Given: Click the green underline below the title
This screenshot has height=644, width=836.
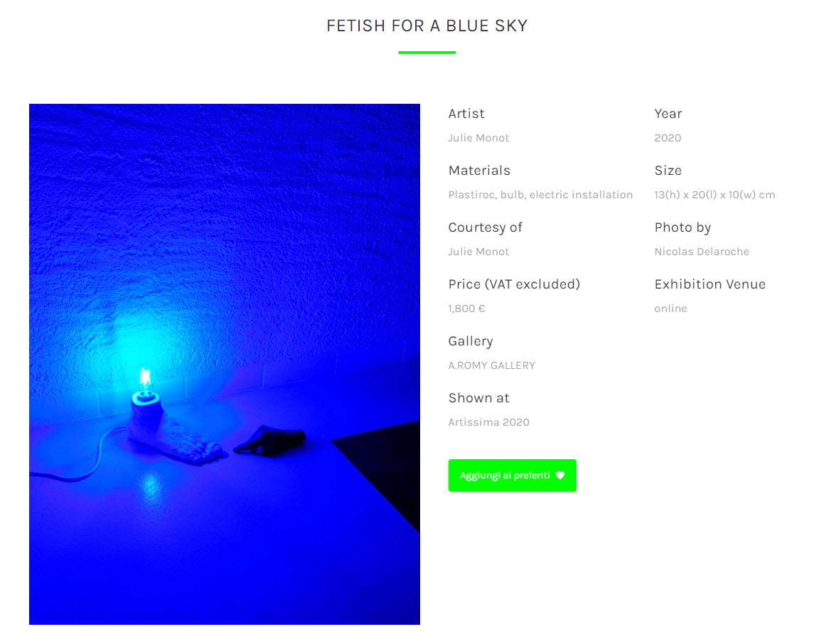Looking at the screenshot, I should 427,53.
